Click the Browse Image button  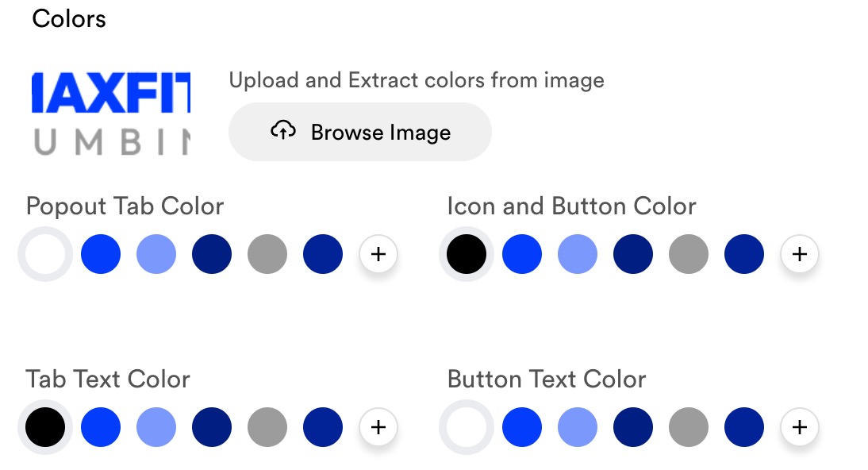360,132
